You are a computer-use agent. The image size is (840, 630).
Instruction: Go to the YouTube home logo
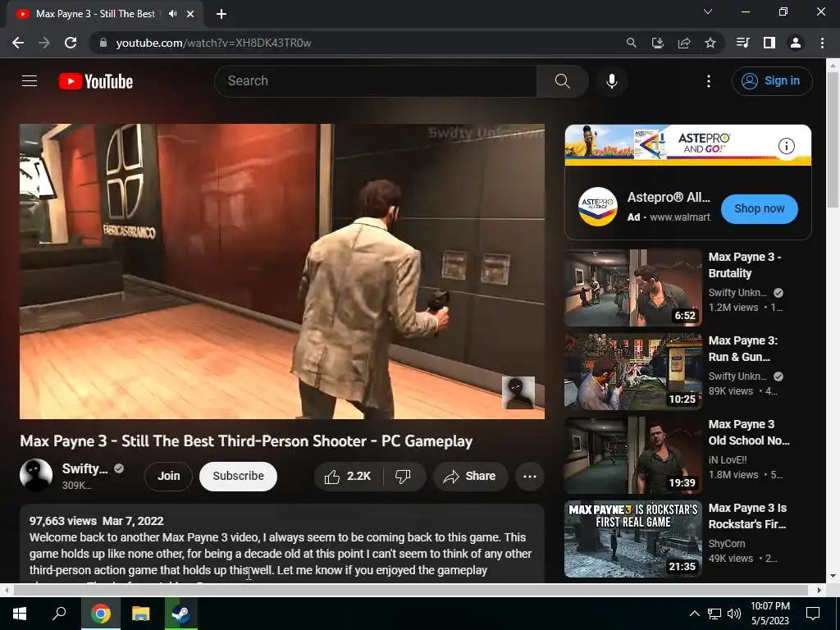click(96, 81)
